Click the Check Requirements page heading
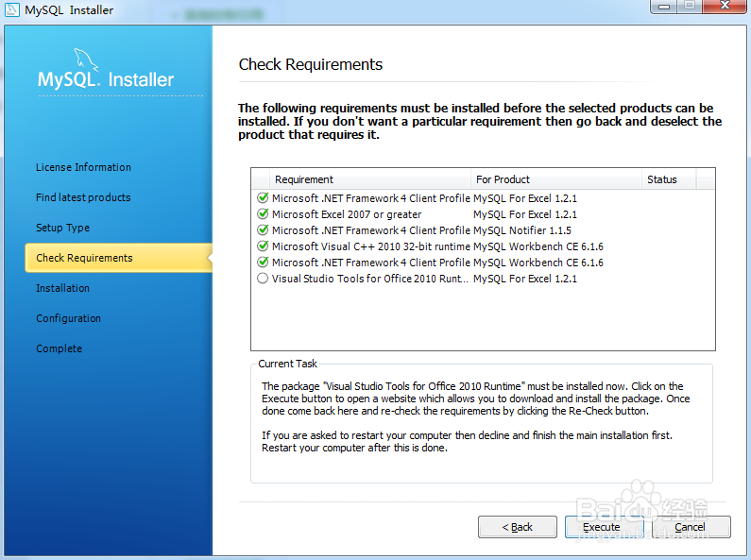 point(311,64)
